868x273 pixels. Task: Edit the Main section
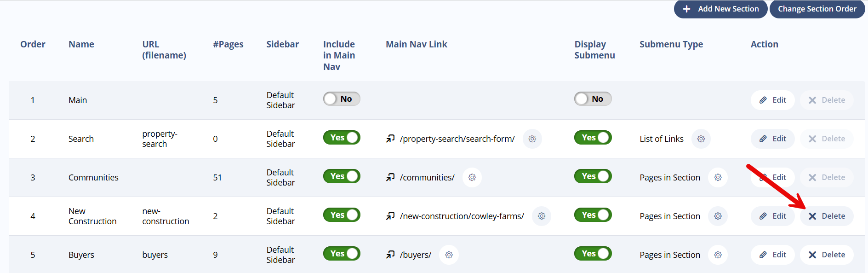tap(773, 100)
